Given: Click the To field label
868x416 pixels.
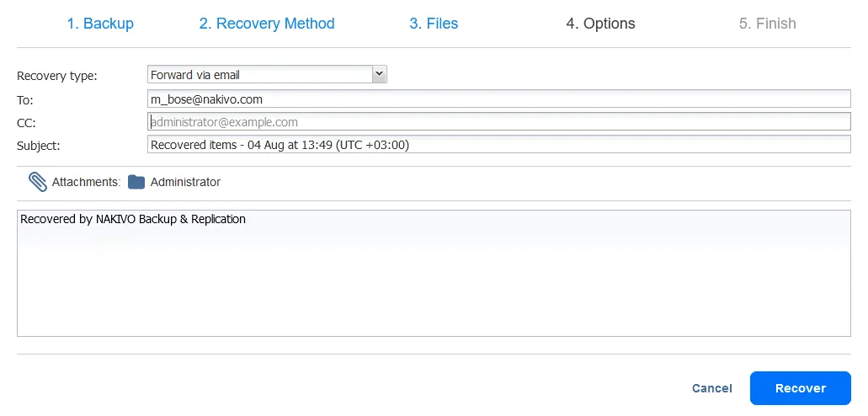Looking at the screenshot, I should 25,100.
